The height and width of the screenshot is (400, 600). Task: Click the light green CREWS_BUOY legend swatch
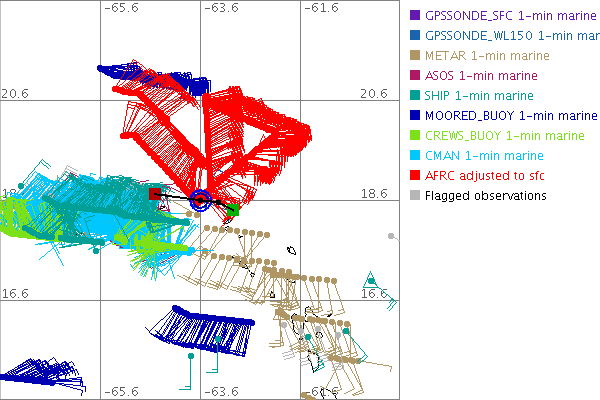coord(414,135)
